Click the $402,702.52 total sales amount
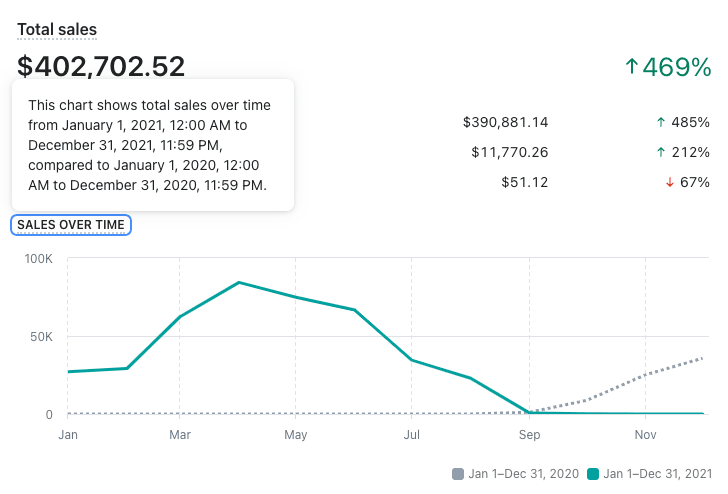This screenshot has width=728, height=494. coord(101,67)
